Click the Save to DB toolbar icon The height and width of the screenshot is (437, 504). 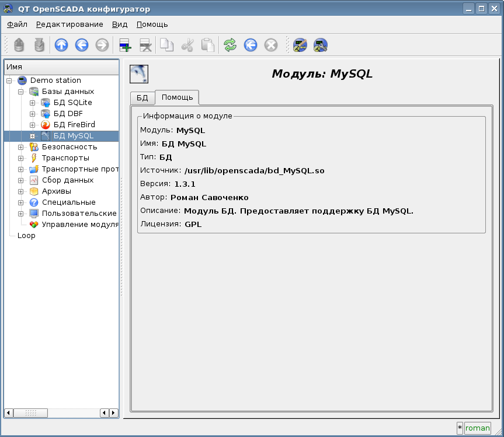click(39, 45)
